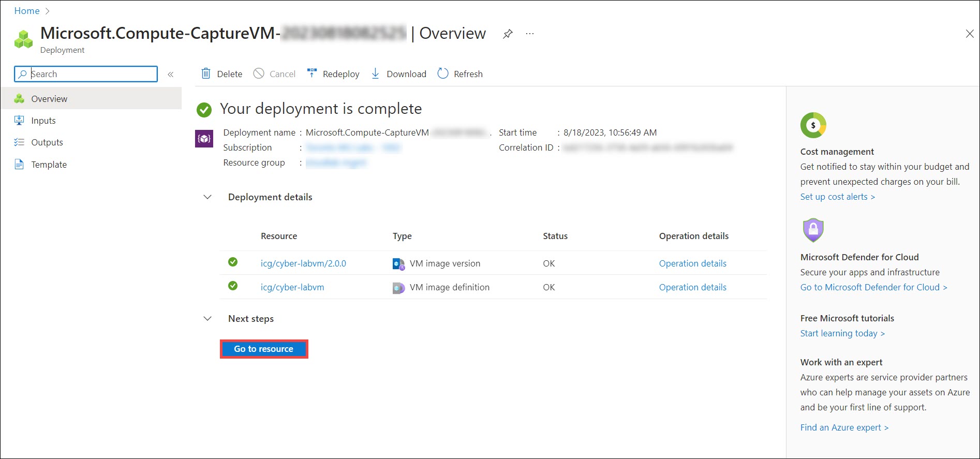Click the Type column header

(x=402, y=236)
